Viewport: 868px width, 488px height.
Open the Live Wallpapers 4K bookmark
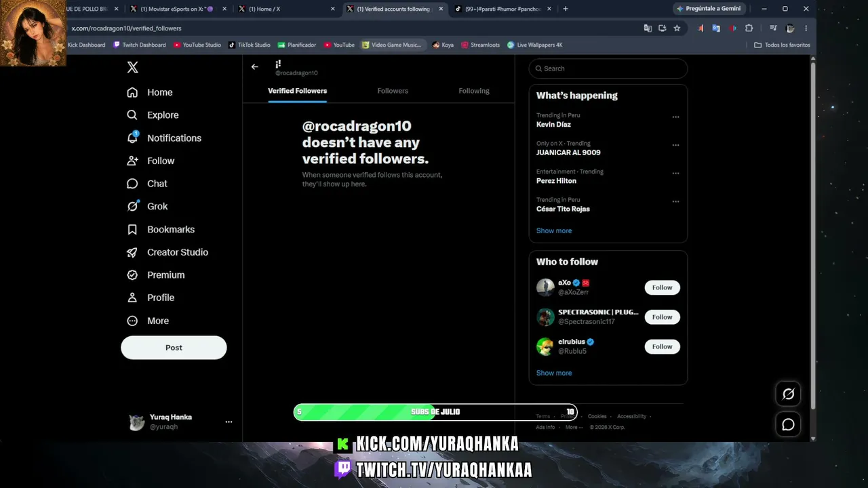tap(534, 45)
